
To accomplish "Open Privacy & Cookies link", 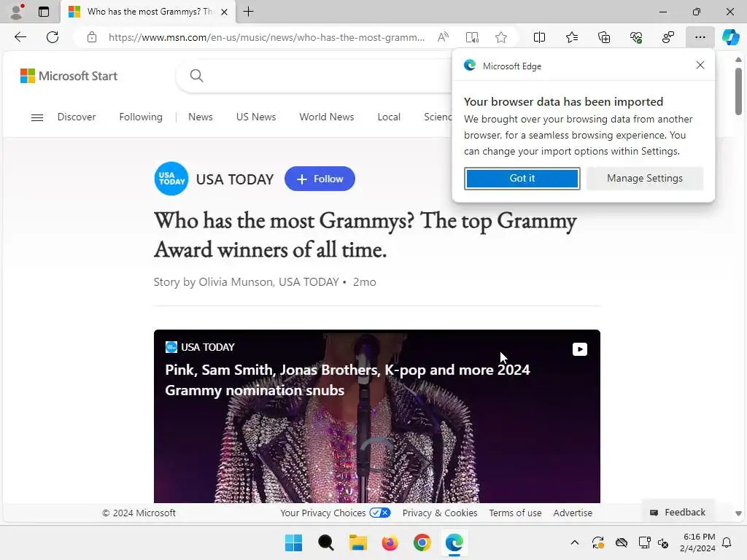I will pos(440,513).
